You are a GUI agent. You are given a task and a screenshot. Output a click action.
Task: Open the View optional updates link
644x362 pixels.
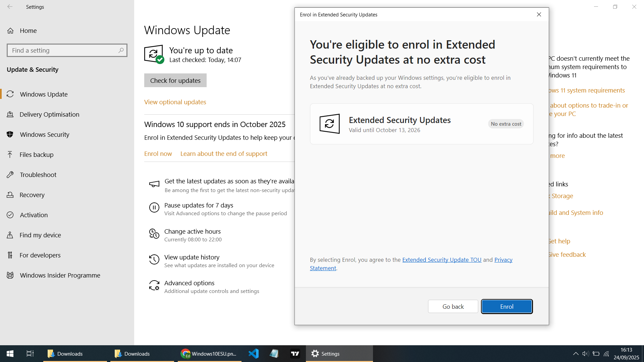[175, 102]
